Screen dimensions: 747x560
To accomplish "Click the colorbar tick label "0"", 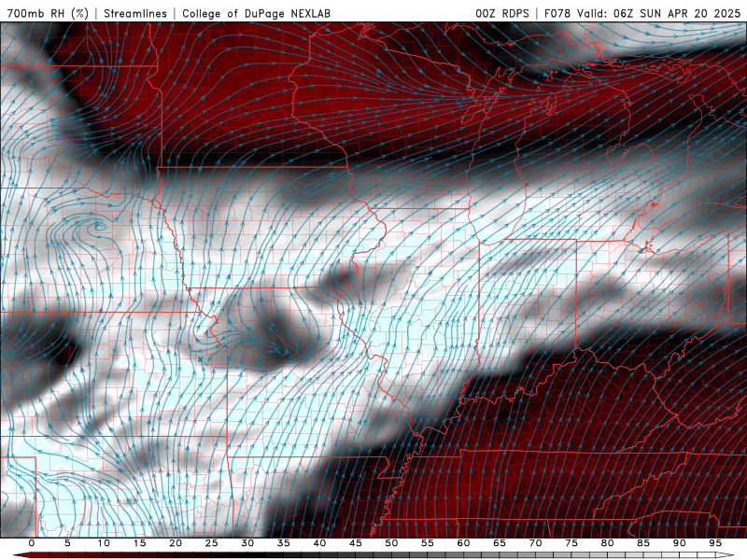I will point(32,543).
